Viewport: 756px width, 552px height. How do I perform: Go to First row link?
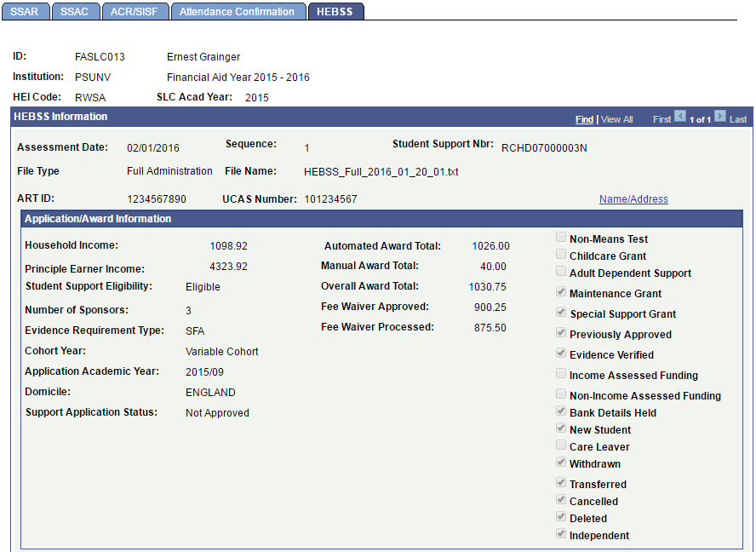661,119
